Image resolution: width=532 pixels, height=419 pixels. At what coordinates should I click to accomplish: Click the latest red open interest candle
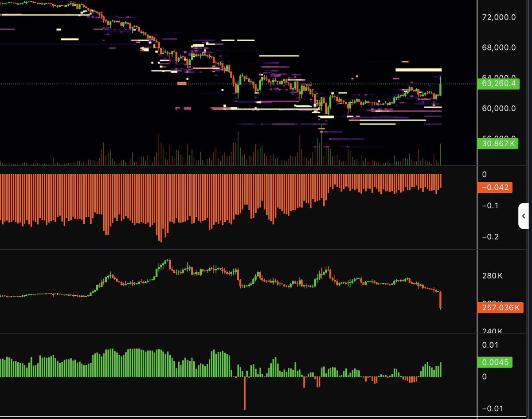tap(440, 301)
